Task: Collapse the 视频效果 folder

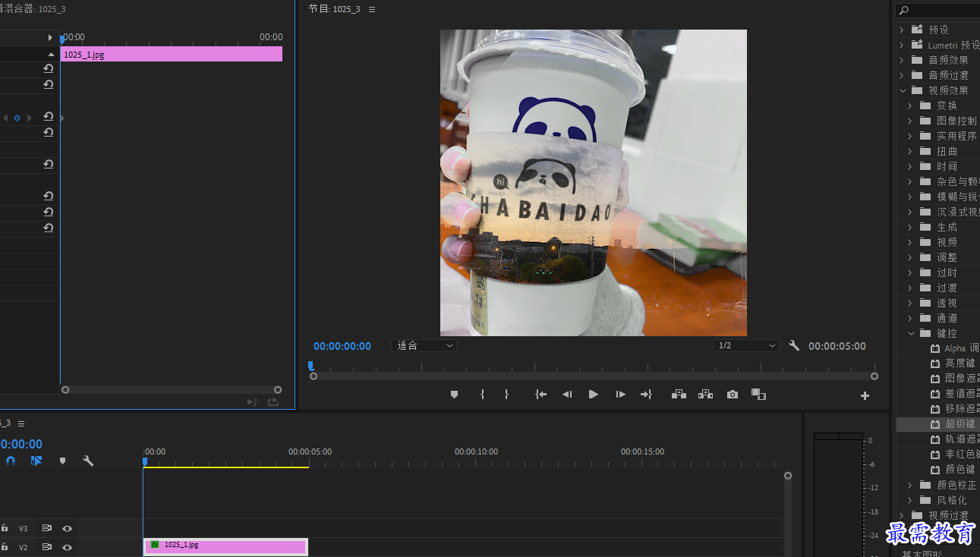Action: [903, 90]
